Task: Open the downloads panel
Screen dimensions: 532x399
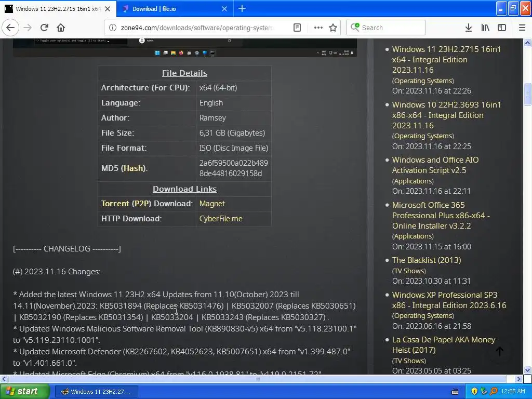Action: pyautogui.click(x=469, y=28)
